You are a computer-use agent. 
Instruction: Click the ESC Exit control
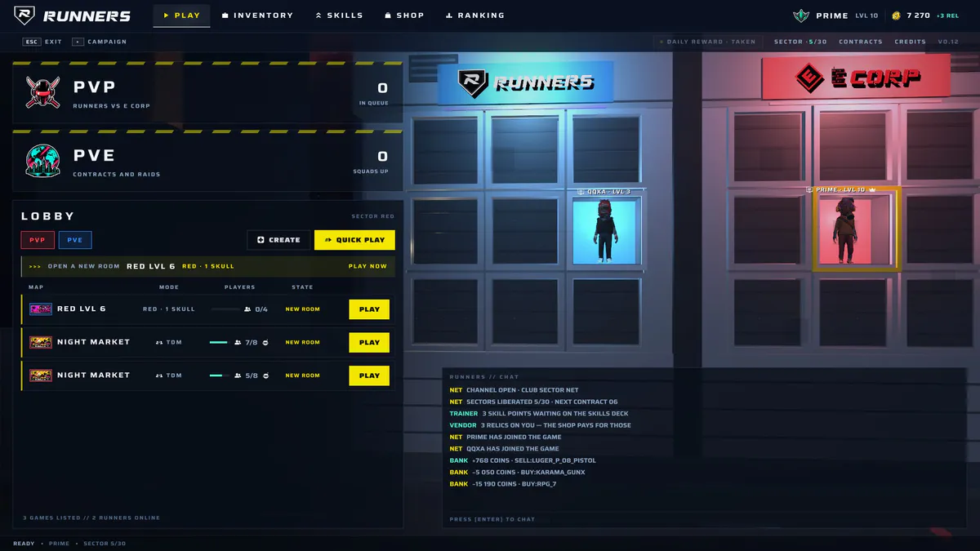point(42,42)
